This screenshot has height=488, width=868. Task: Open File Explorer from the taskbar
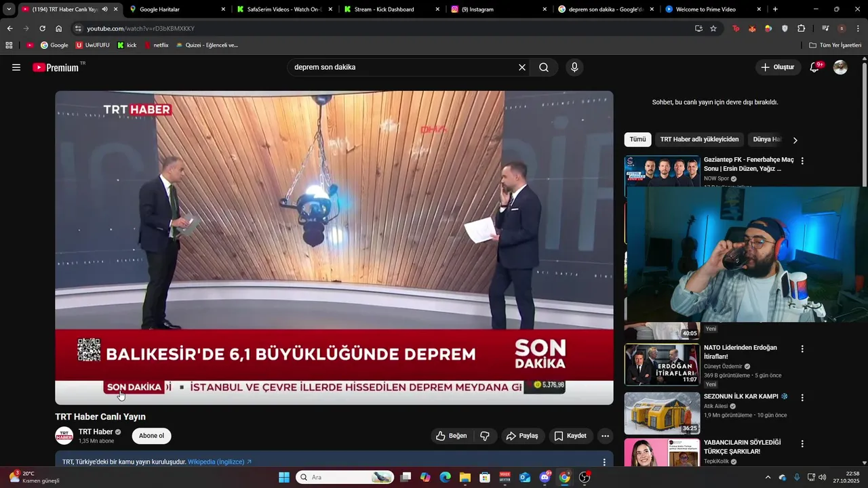(x=465, y=477)
